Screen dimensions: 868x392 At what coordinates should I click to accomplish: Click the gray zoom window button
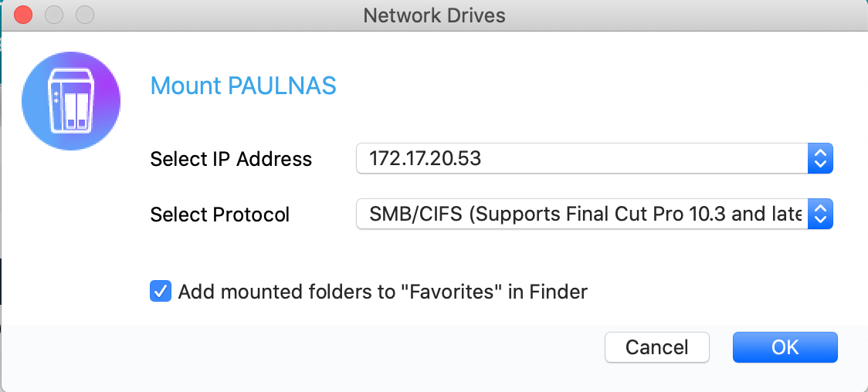[85, 15]
